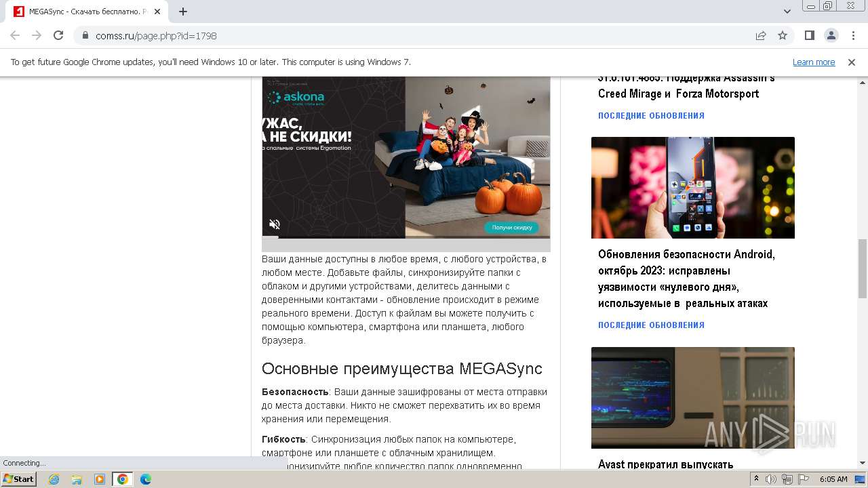This screenshot has height=488, width=868.
Task: Click the bold word "Гибкость"
Action: [x=283, y=439]
